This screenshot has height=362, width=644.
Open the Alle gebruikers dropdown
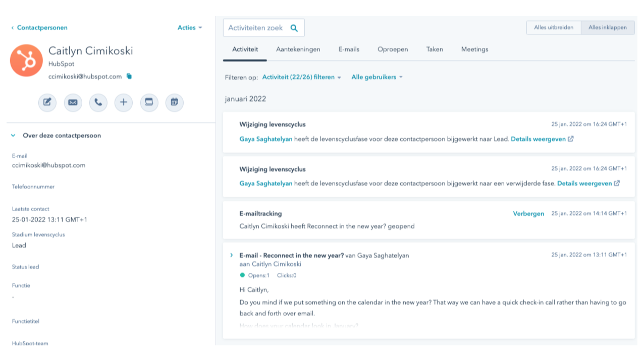pos(377,77)
